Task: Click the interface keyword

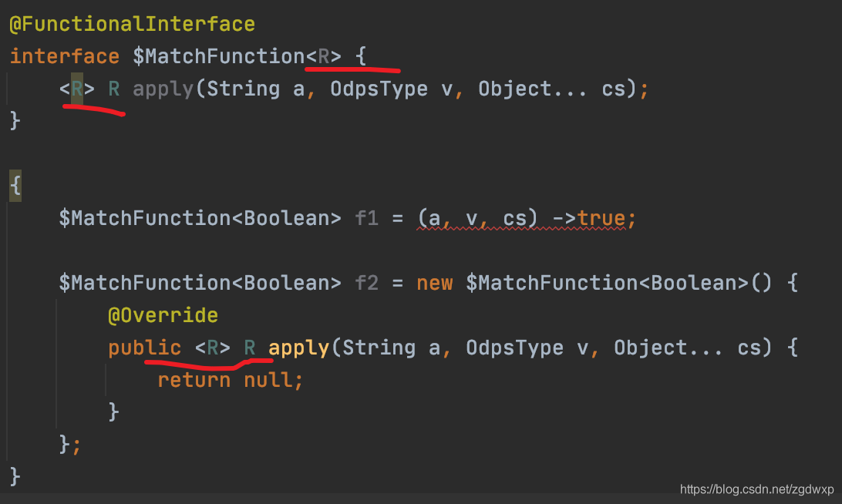Action: click(x=65, y=56)
